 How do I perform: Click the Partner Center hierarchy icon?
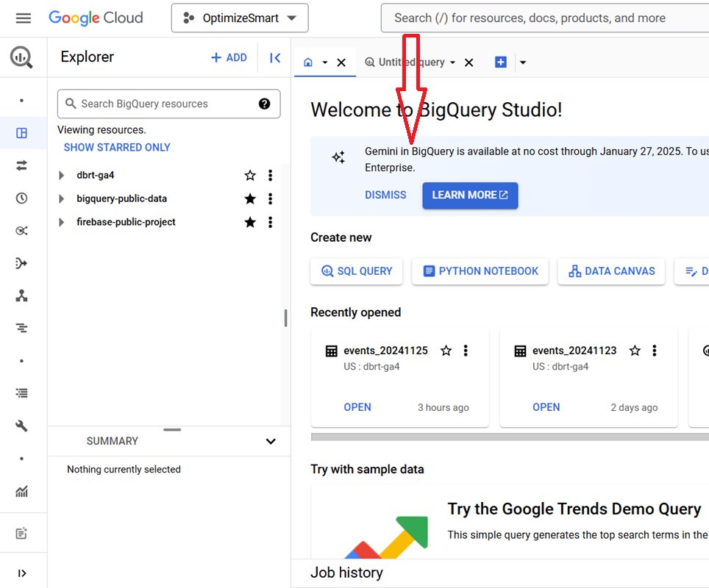23,295
